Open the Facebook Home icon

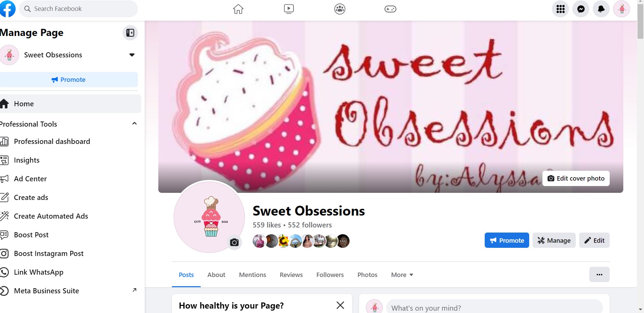coord(238,9)
